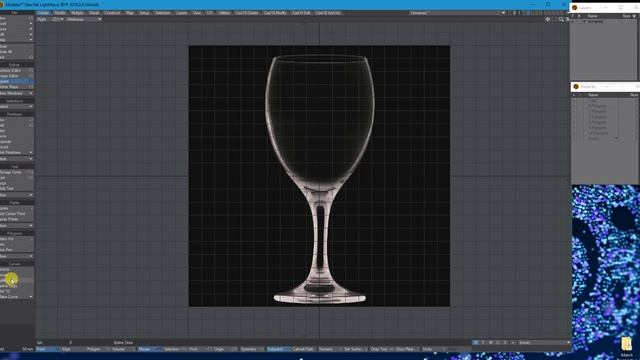Open the Wireframe display mode dropdown
The image size is (640, 360).
(84, 19)
